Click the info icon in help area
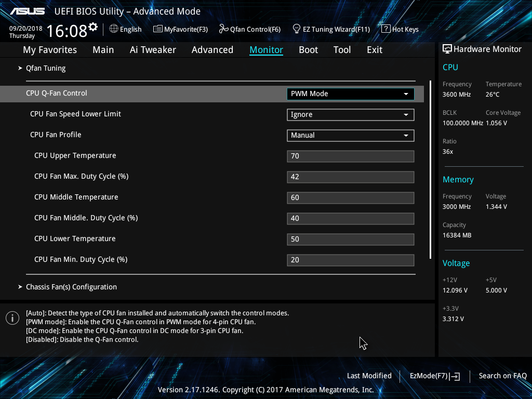The image size is (532, 399). 12,318
